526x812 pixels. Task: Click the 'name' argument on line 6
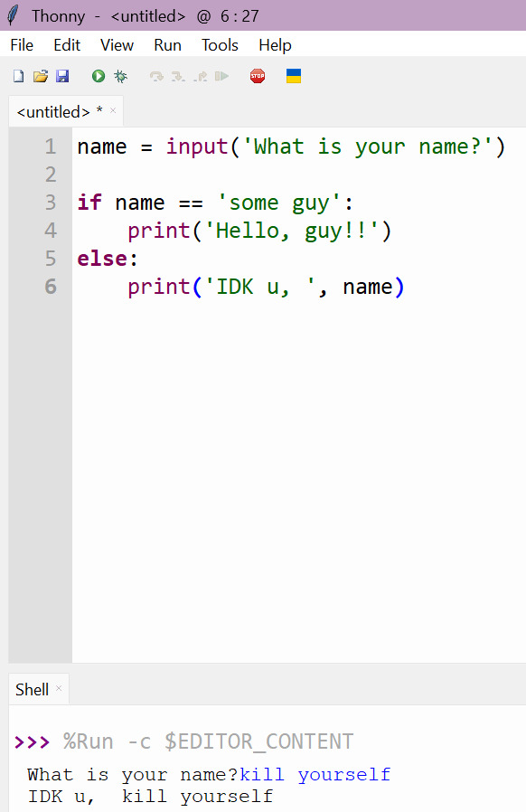pos(368,287)
